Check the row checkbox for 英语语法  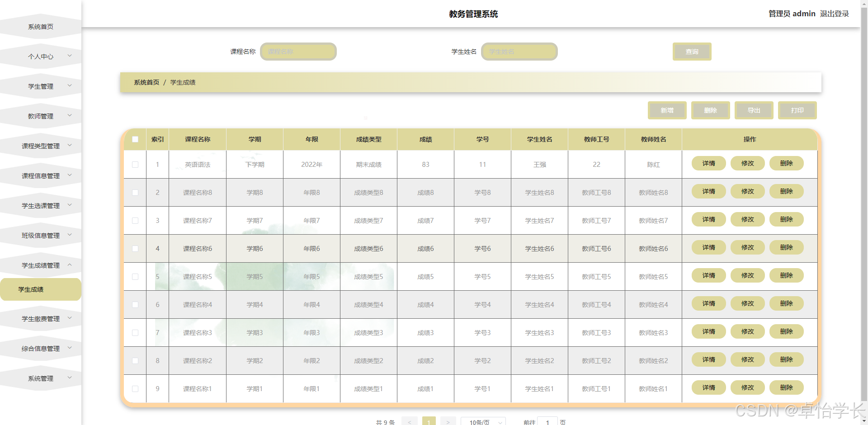pyautogui.click(x=135, y=165)
